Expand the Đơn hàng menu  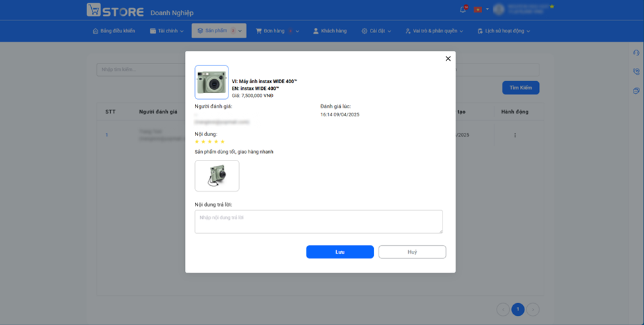(277, 31)
